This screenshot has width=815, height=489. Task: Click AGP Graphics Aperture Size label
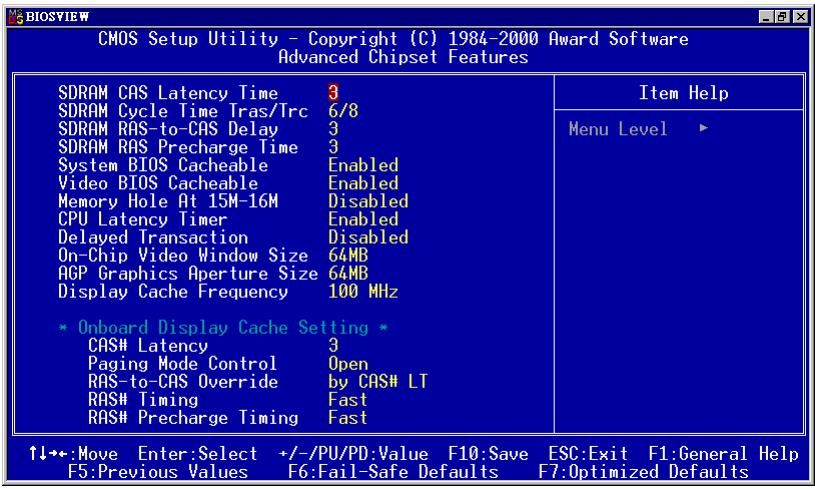click(188, 273)
